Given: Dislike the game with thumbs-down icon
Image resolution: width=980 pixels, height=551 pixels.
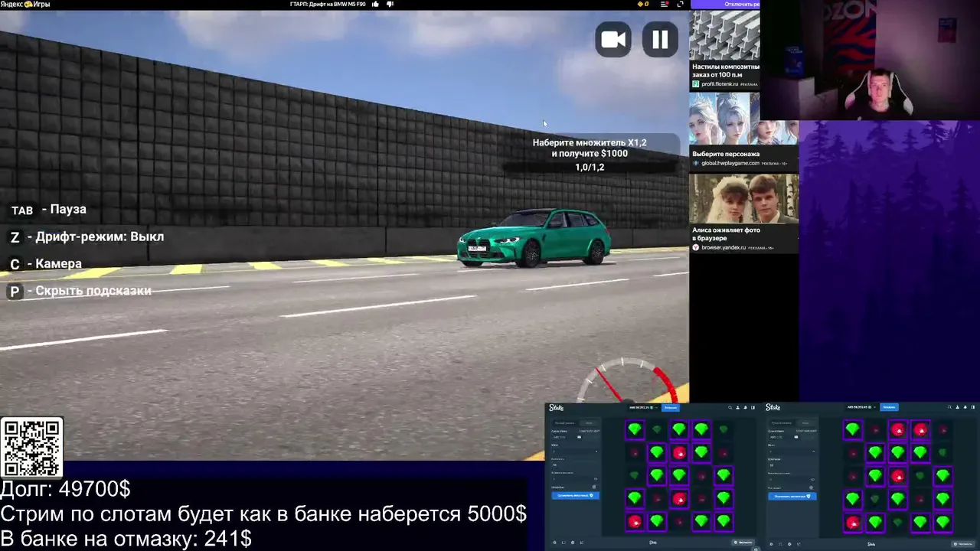Looking at the screenshot, I should 390,4.
